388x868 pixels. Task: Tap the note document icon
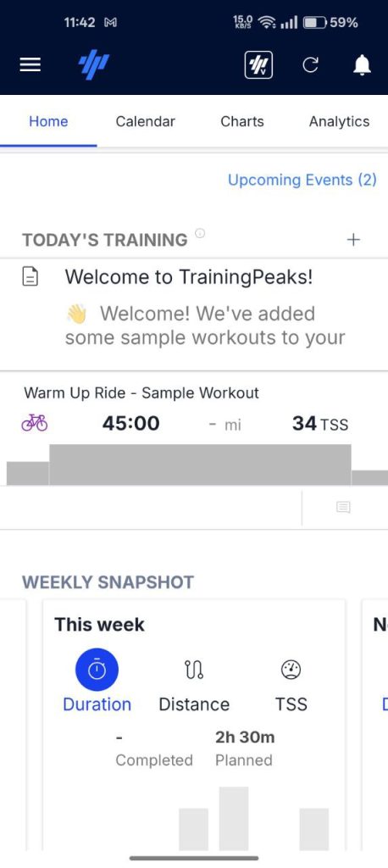click(30, 276)
